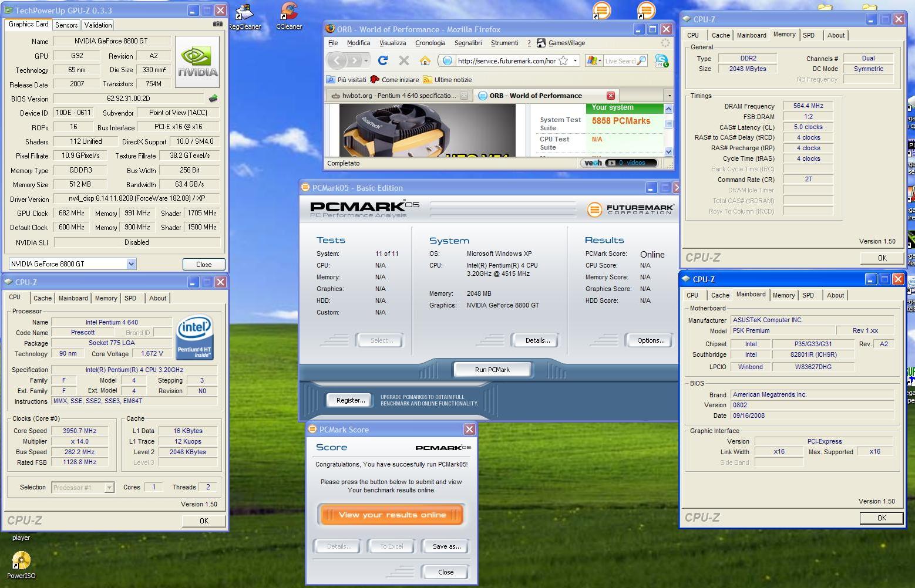Image resolution: width=915 pixels, height=588 pixels.
Task: Open the About tab in the Mainboard CPU-Z window
Action: (836, 295)
